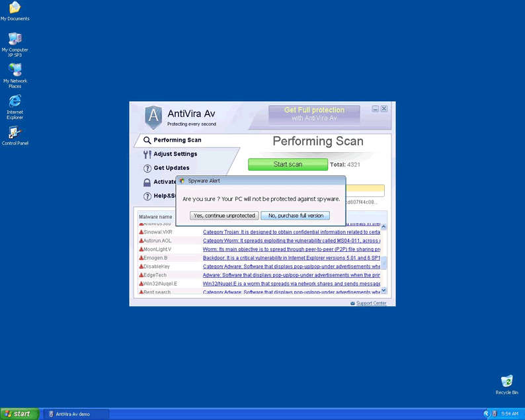Open the Recycle Bin on the desktop

click(506, 382)
